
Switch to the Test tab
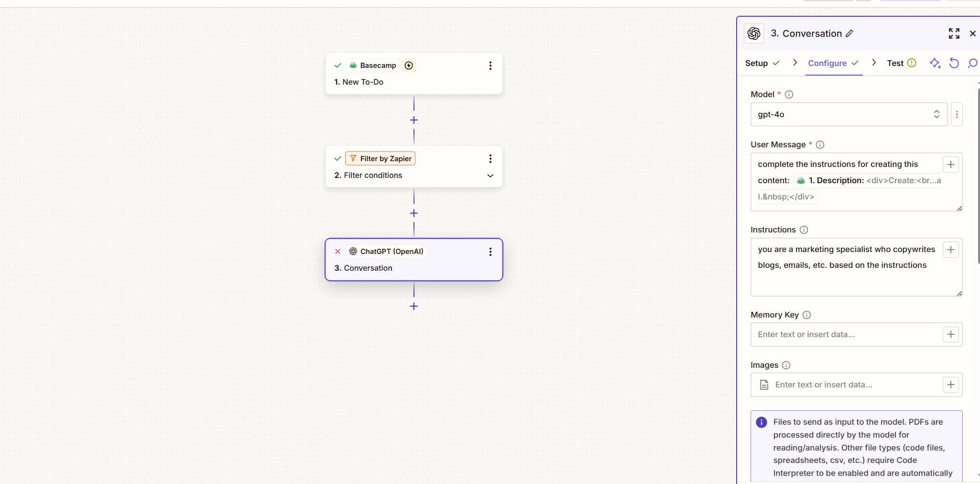901,63
